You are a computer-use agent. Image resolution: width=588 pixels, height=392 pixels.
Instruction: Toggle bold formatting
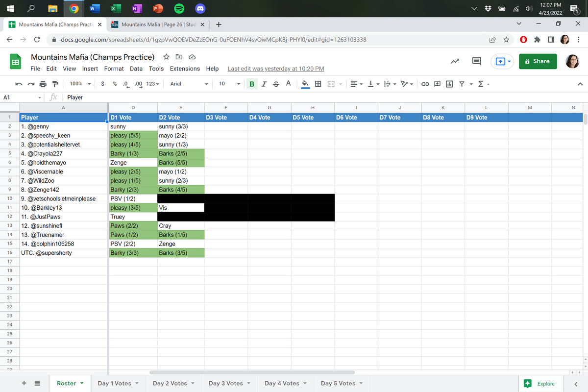point(251,84)
